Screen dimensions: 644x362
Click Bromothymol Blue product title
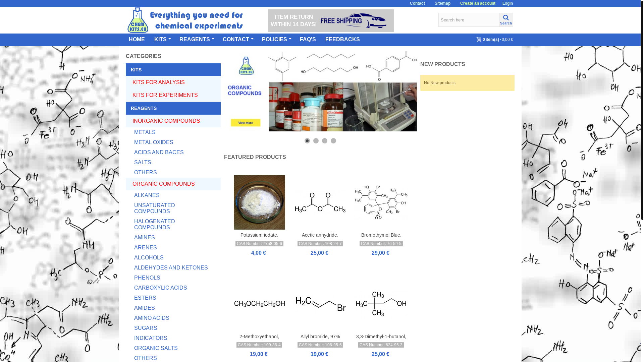click(381, 235)
